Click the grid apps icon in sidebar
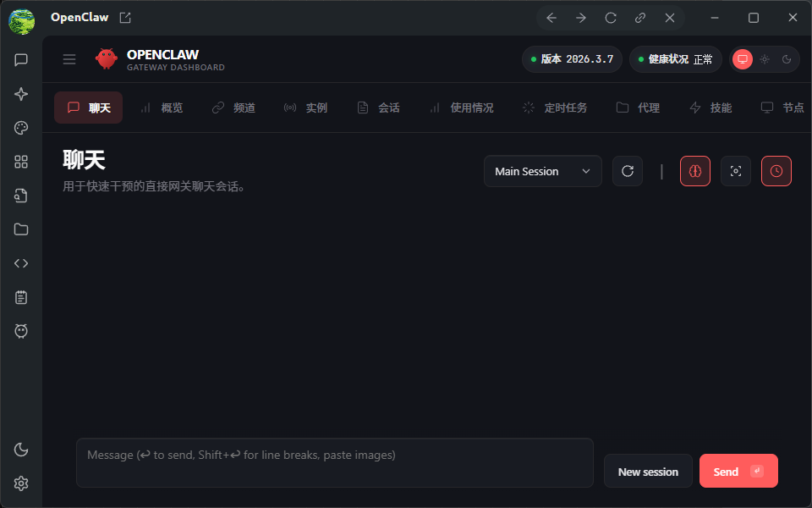The width and height of the screenshot is (812, 508). (21, 162)
